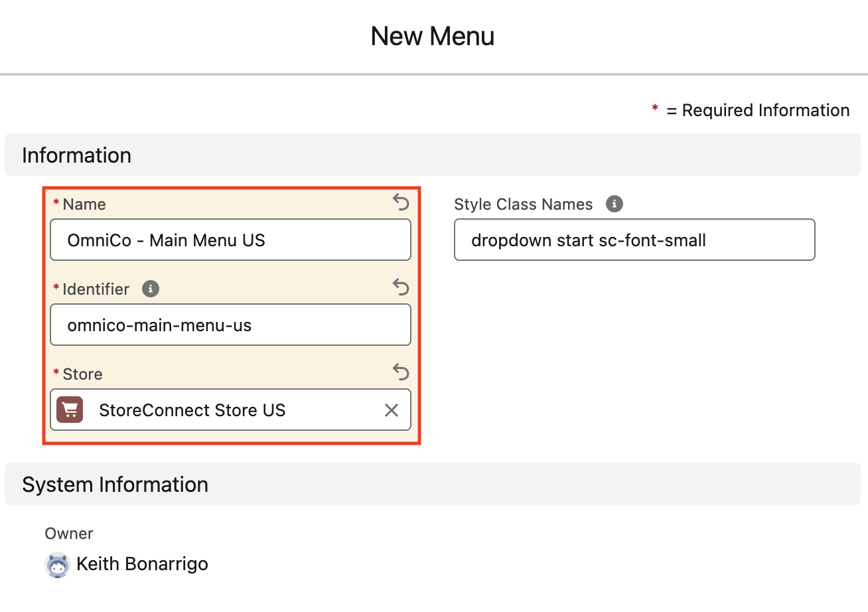Image resolution: width=868 pixels, height=612 pixels.
Task: Edit the Style Class Names input
Action: pos(634,240)
